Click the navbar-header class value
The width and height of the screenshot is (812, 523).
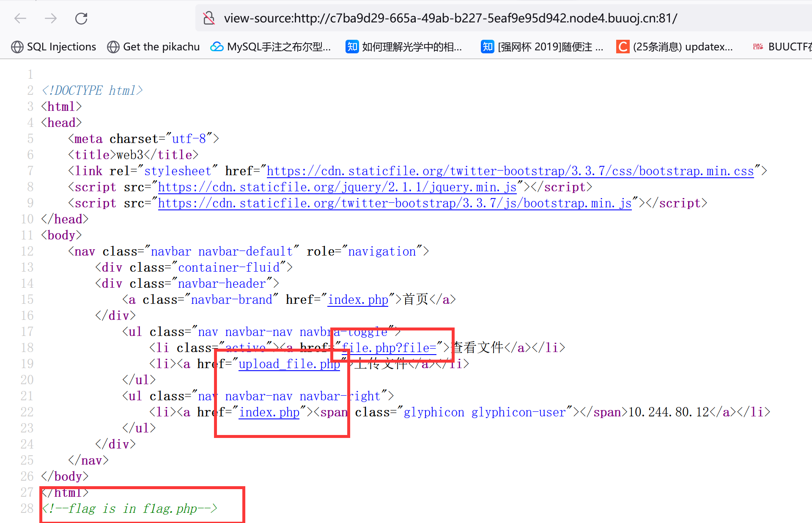[x=222, y=284]
